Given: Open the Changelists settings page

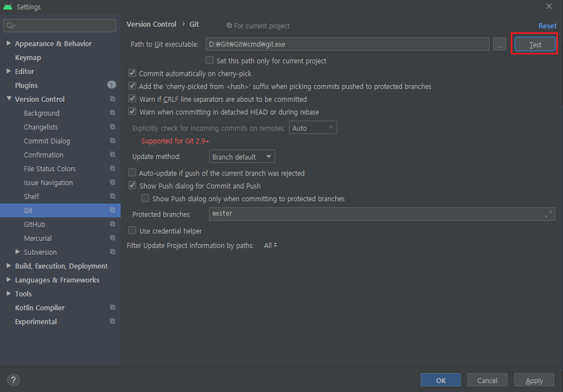Looking at the screenshot, I should pos(41,127).
